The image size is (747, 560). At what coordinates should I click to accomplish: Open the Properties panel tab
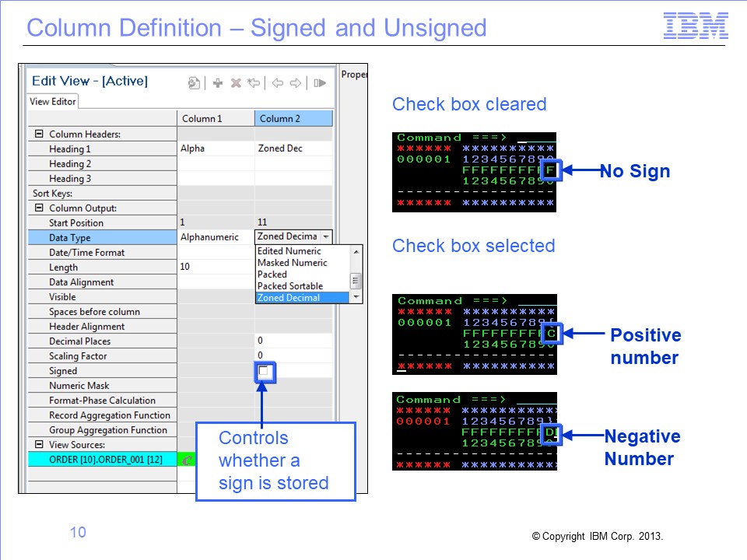[353, 75]
